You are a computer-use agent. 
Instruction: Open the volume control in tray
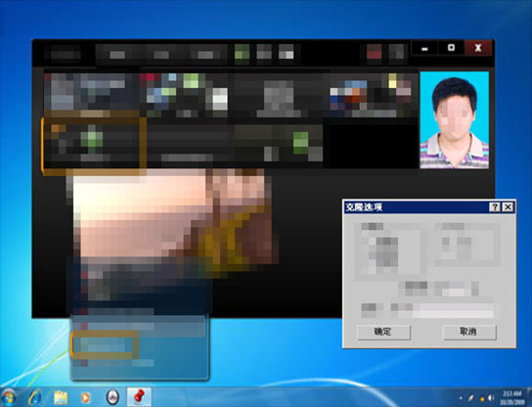pos(491,397)
